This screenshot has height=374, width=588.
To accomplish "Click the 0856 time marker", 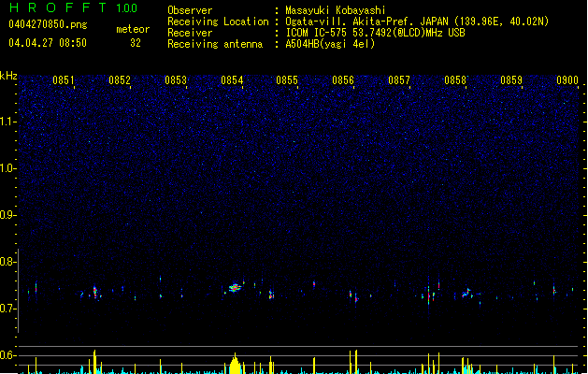I will coord(343,80).
